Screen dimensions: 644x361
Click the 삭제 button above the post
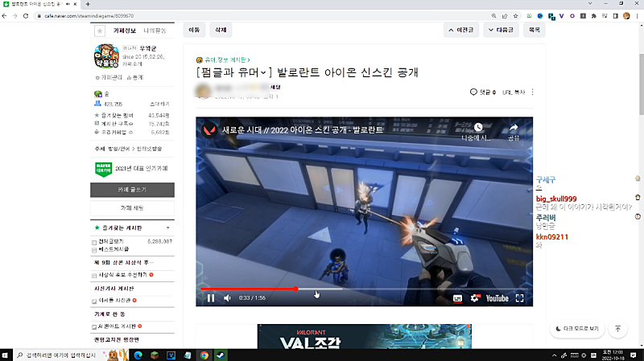click(x=221, y=30)
